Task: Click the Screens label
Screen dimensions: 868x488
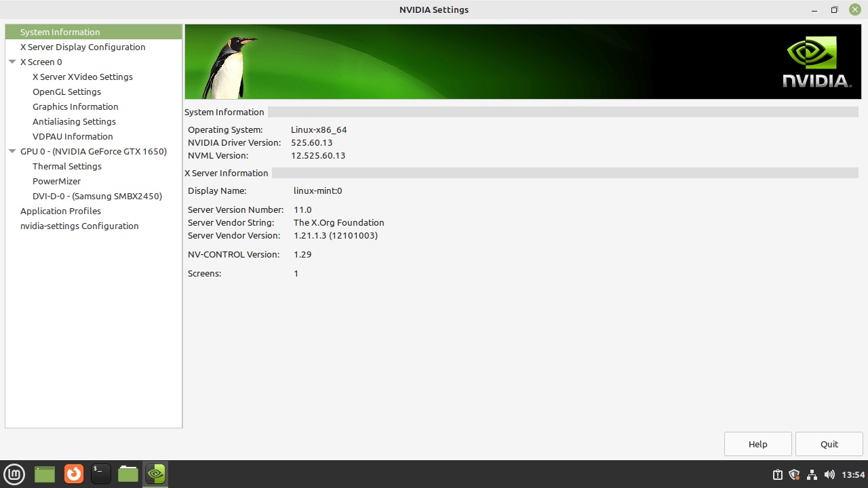Action: (x=205, y=273)
